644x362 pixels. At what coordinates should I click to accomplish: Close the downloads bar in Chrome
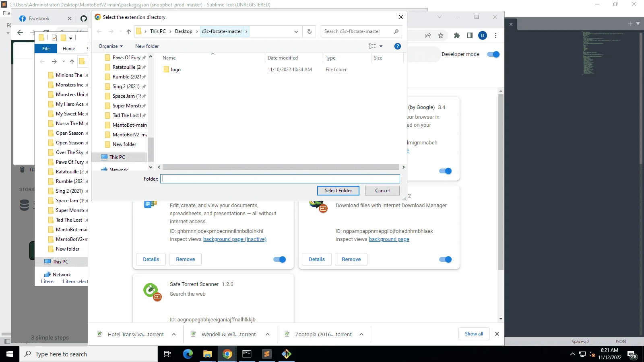point(497,334)
